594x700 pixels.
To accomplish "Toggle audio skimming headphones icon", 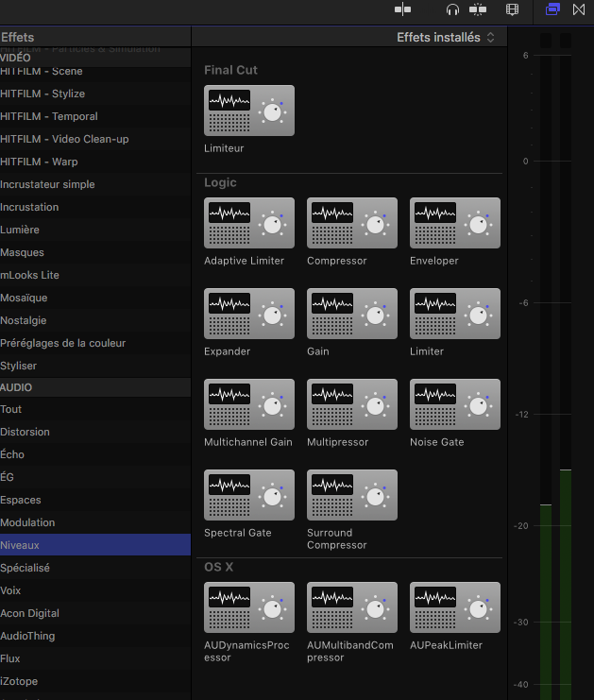I will [x=452, y=9].
